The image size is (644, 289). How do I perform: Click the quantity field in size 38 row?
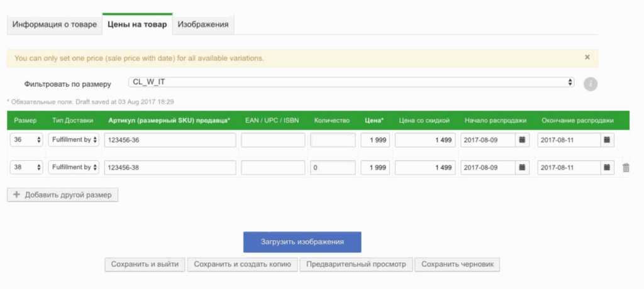pos(333,168)
